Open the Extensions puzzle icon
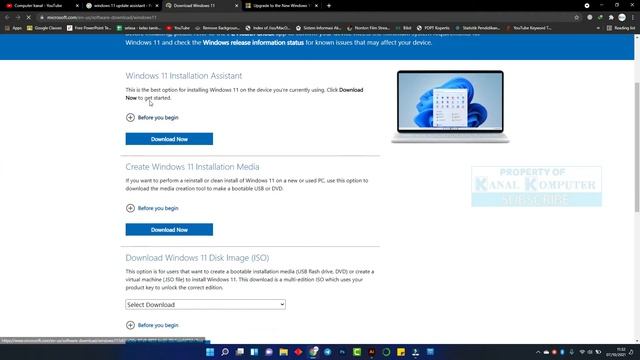Image resolution: width=640 pixels, height=360 pixels. click(x=611, y=18)
